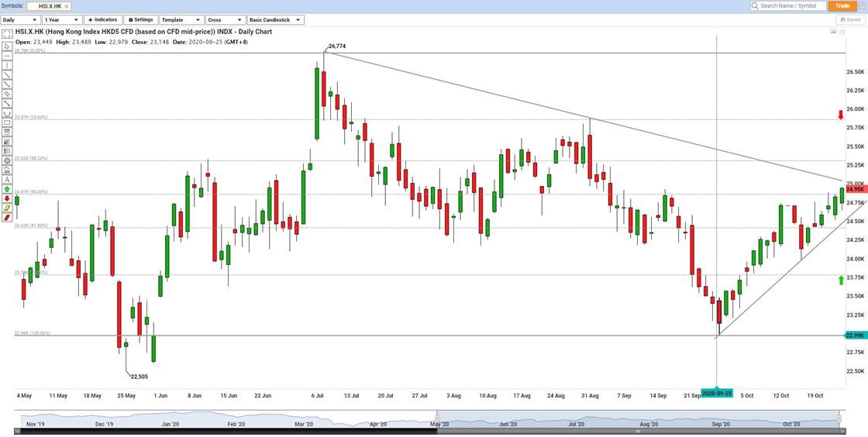Close the HSI.X.HK symbol tab
The image size is (868, 437).
click(67, 5)
